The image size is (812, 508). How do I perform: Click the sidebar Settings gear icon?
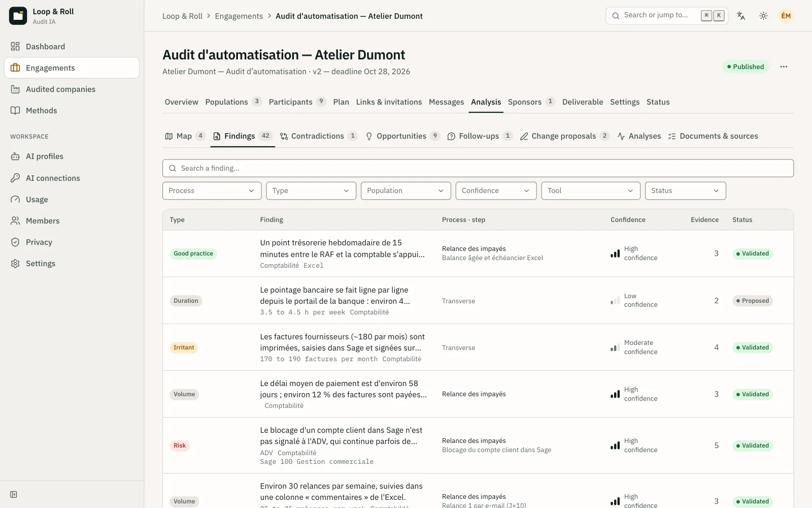(15, 264)
